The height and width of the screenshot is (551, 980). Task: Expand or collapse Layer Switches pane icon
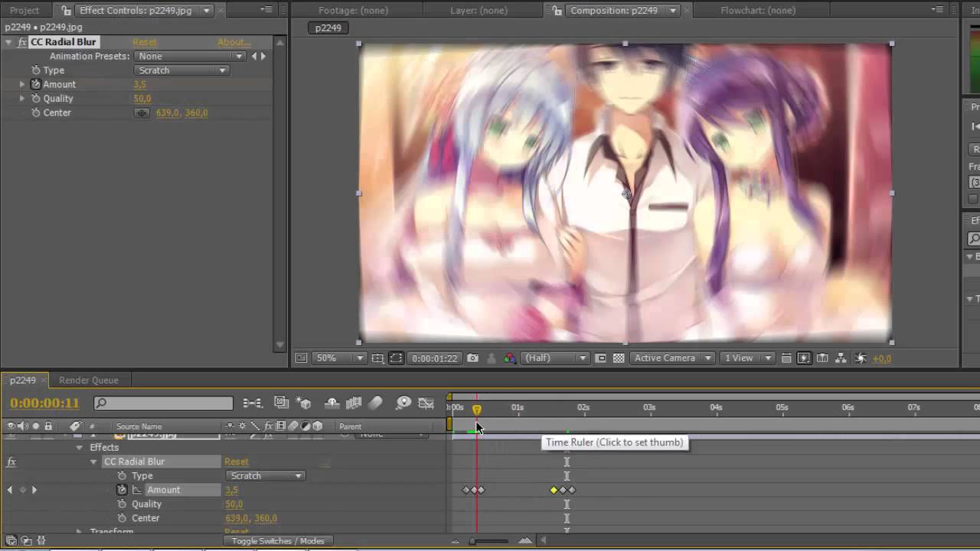coord(11,540)
